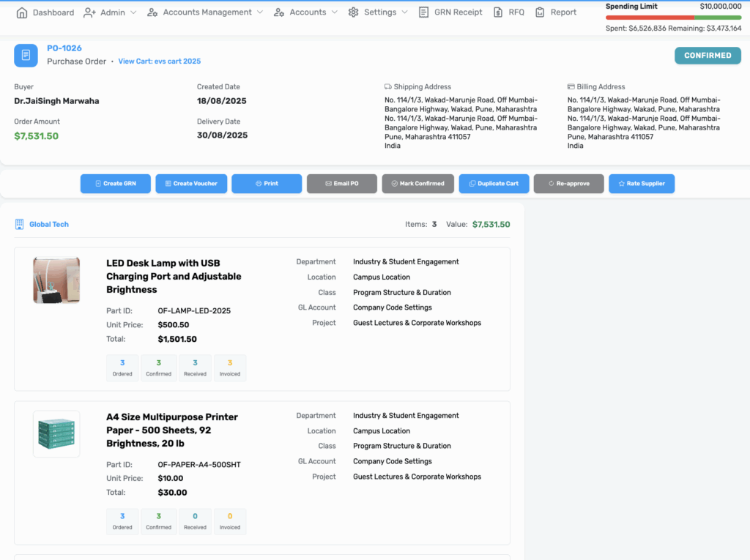Click the Report clipboard icon
750x560 pixels.
(x=540, y=12)
